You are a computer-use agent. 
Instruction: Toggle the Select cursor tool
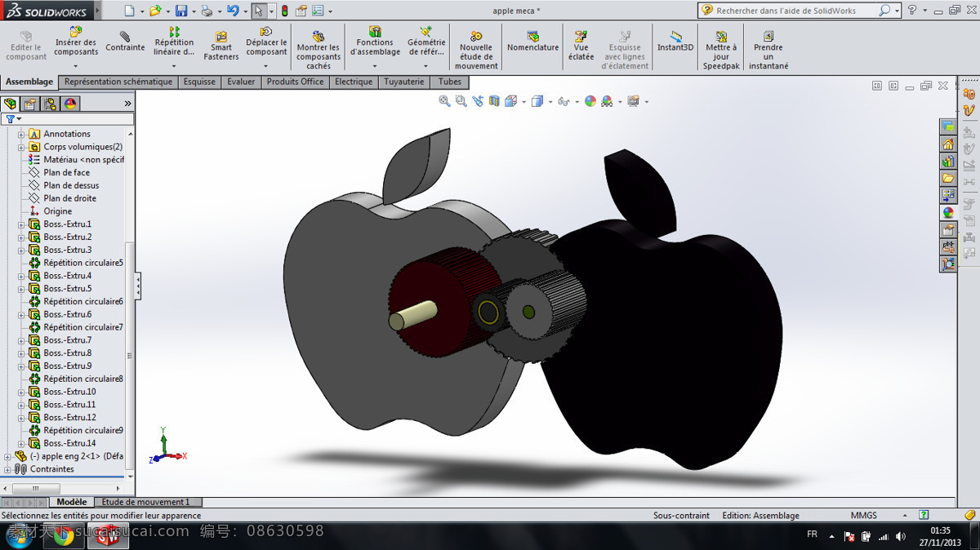tap(258, 11)
